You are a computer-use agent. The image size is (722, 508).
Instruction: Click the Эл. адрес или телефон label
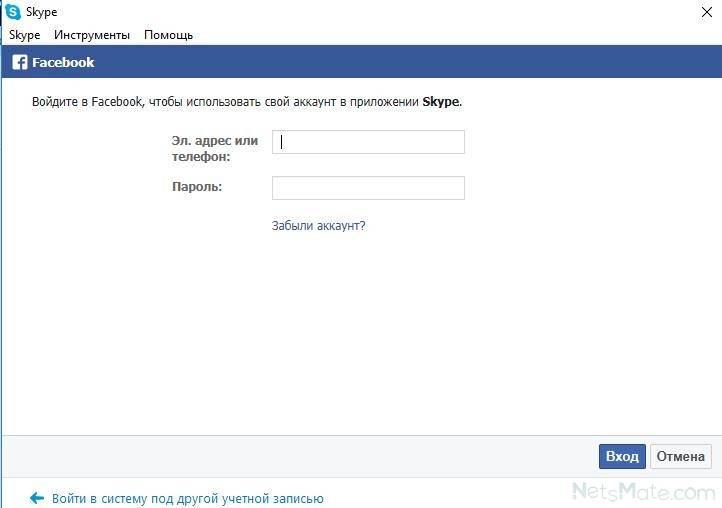coord(214,149)
